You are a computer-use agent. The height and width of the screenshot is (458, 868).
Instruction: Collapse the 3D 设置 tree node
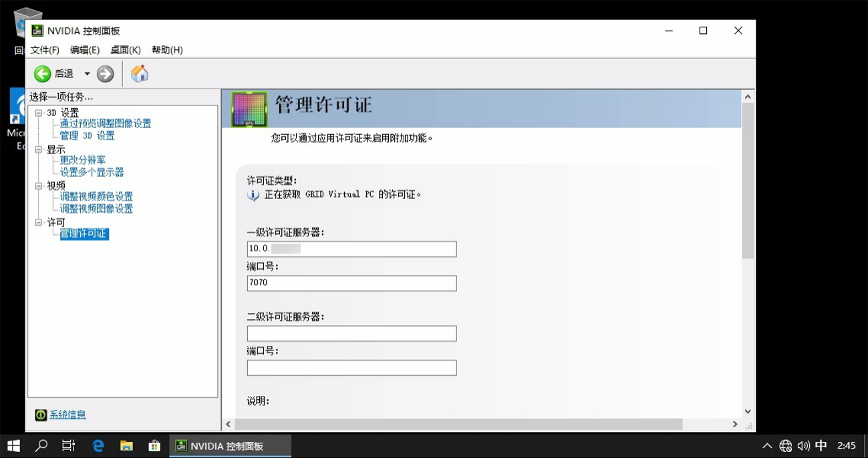click(39, 113)
